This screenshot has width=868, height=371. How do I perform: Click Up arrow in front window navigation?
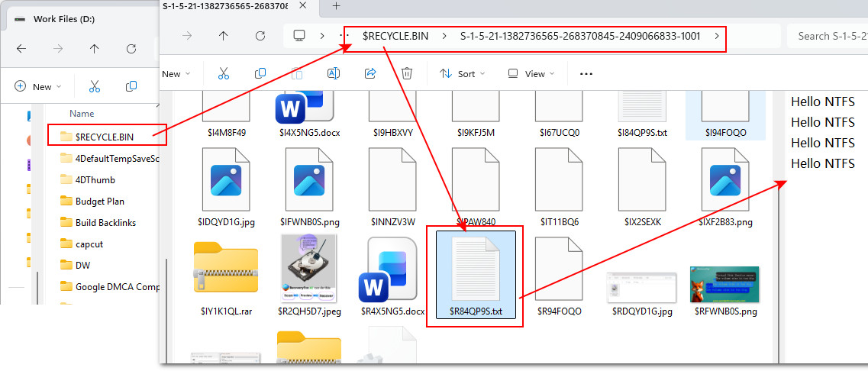(223, 36)
